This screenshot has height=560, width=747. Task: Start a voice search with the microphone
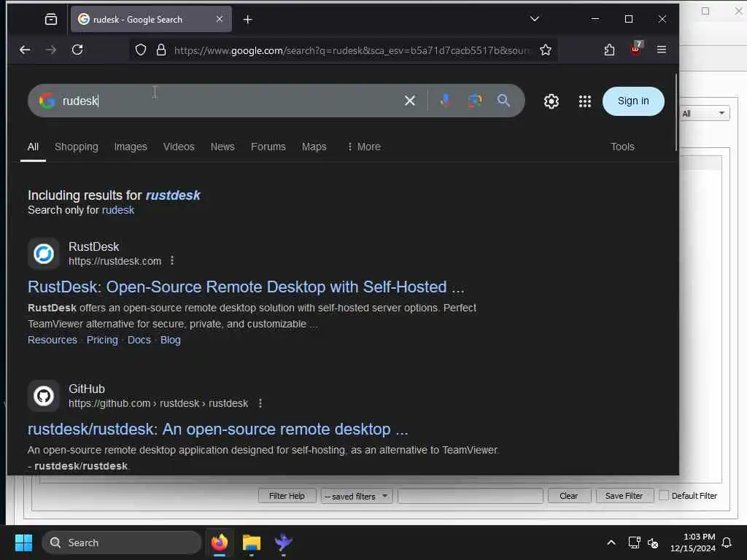point(446,101)
